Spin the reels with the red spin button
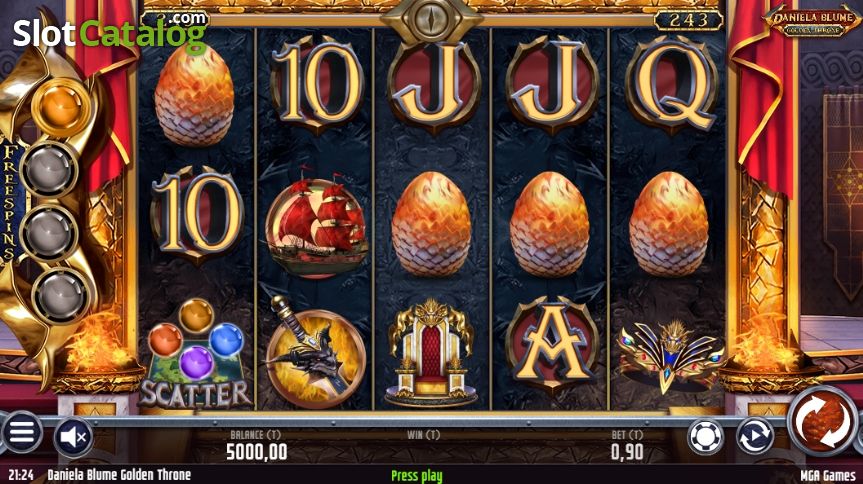This screenshot has width=863, height=484. (822, 421)
